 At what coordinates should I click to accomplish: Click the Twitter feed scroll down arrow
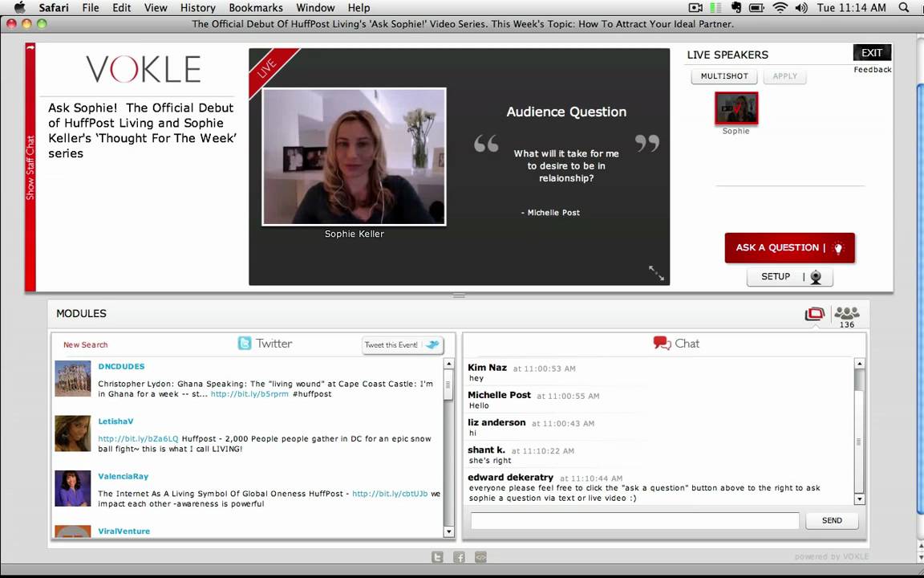click(448, 531)
